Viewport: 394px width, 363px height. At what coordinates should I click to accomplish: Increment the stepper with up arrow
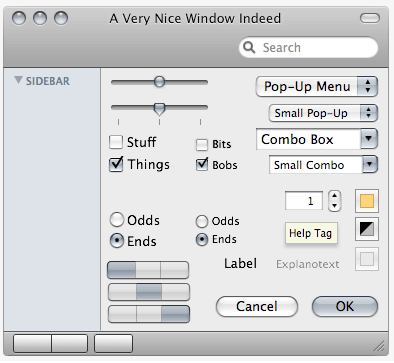click(x=335, y=196)
